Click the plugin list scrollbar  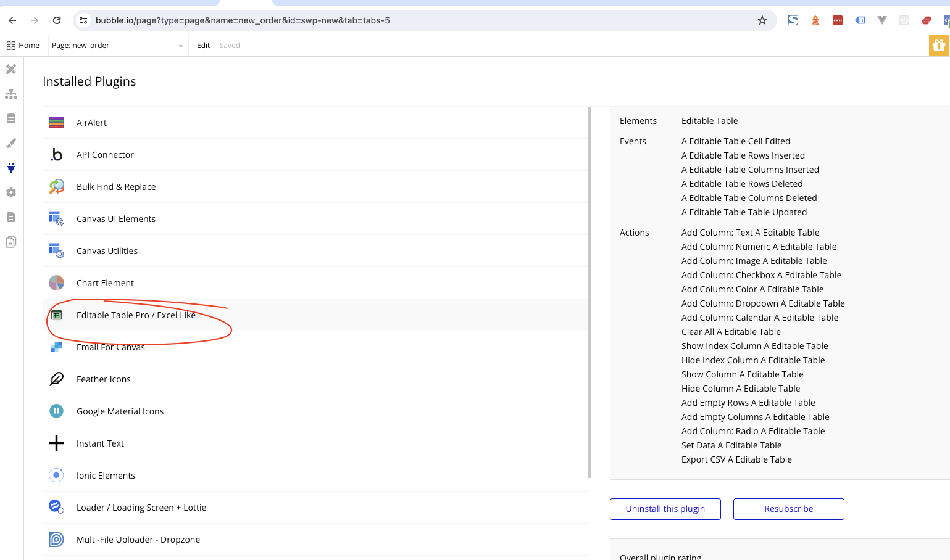coord(590,292)
